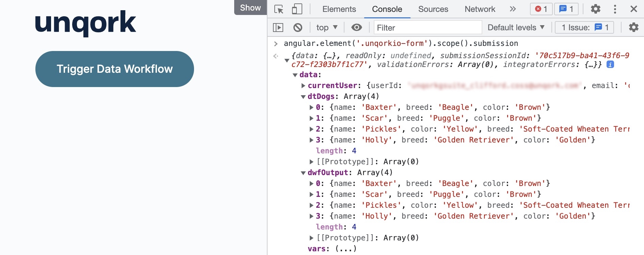Open console settings gear icon
644x255 pixels.
pyautogui.click(x=633, y=27)
